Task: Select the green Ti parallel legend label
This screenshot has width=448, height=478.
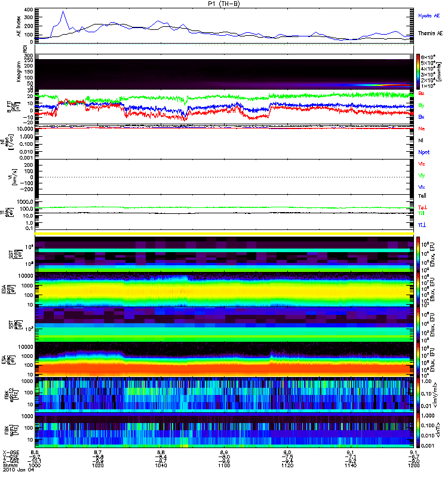Action: click(x=421, y=213)
